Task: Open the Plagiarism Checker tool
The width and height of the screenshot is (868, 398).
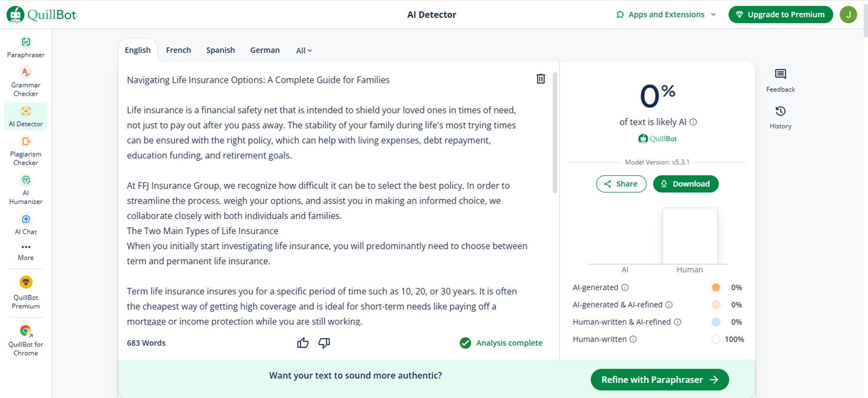Action: tap(26, 151)
